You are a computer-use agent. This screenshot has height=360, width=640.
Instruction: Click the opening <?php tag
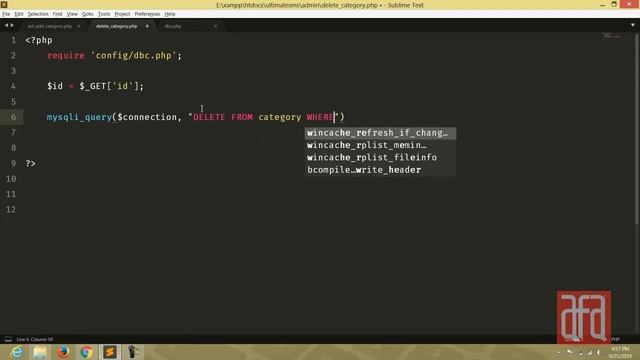pyautogui.click(x=39, y=40)
